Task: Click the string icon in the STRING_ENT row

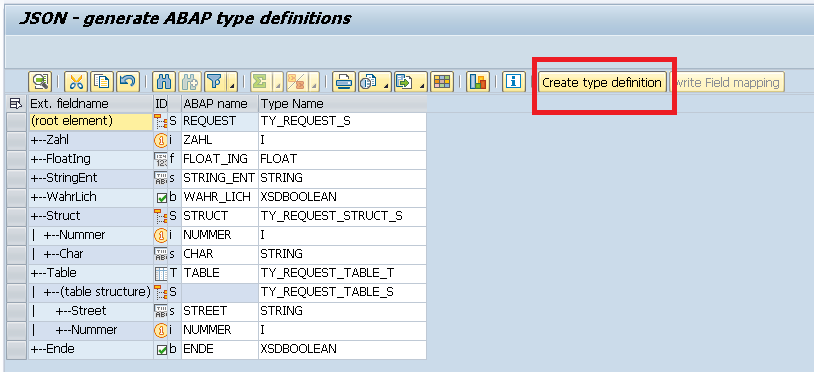Action: 160,178
